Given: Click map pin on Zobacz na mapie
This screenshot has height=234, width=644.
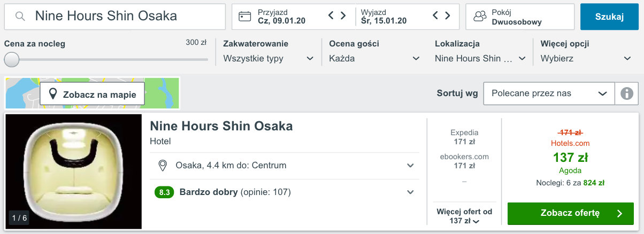Looking at the screenshot, I should (53, 95).
